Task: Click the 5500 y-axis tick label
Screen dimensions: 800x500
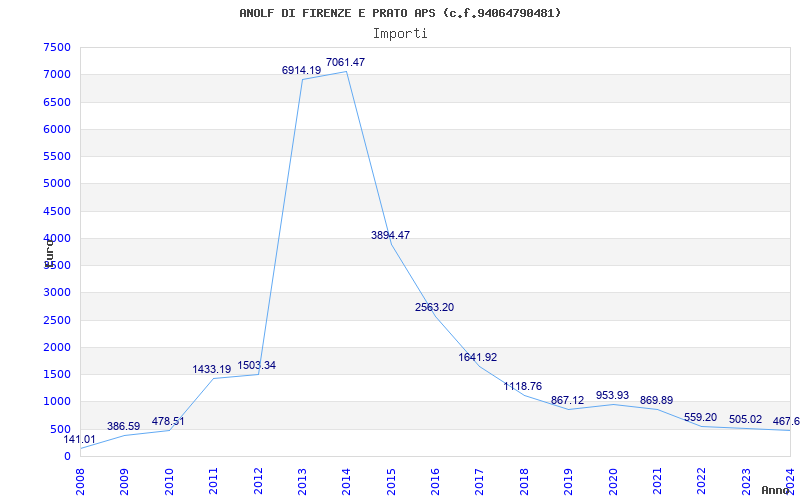Action: coord(57,156)
